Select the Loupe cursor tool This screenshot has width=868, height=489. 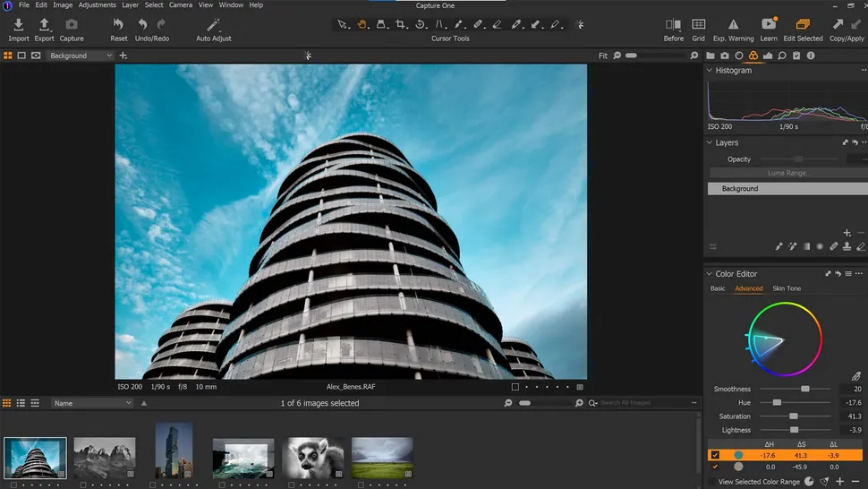coord(381,24)
